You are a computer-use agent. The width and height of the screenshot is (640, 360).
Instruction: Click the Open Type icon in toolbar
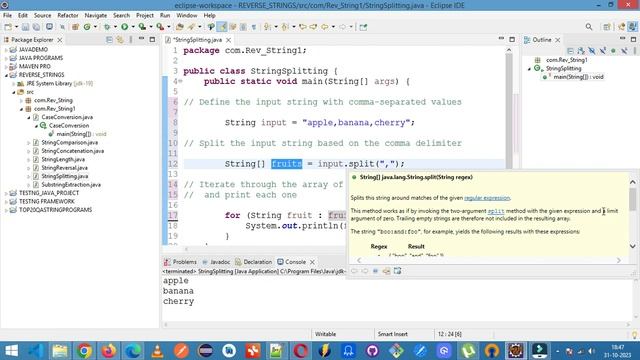click(180, 27)
